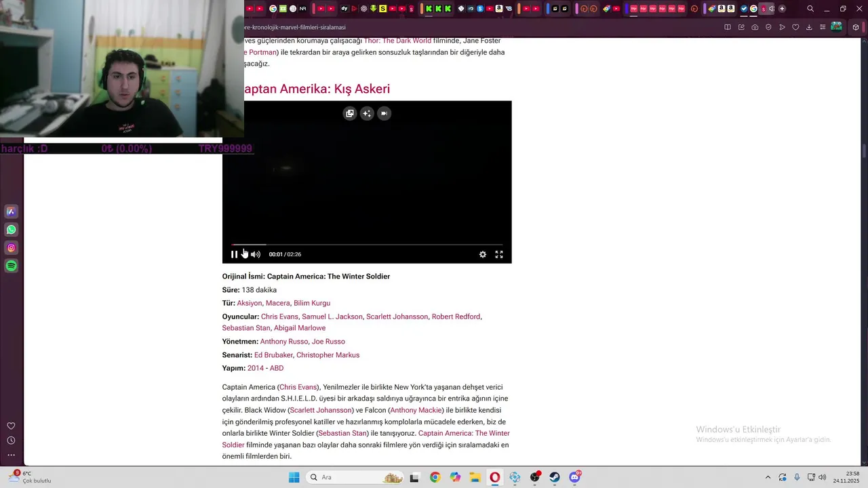Click the video progress bar
Viewport: 868px width, 488px height.
tap(367, 244)
